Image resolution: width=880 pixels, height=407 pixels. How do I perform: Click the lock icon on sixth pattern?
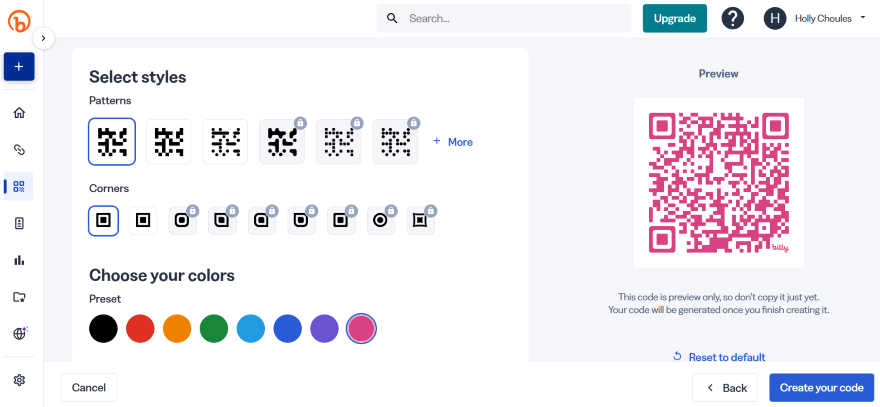point(414,123)
